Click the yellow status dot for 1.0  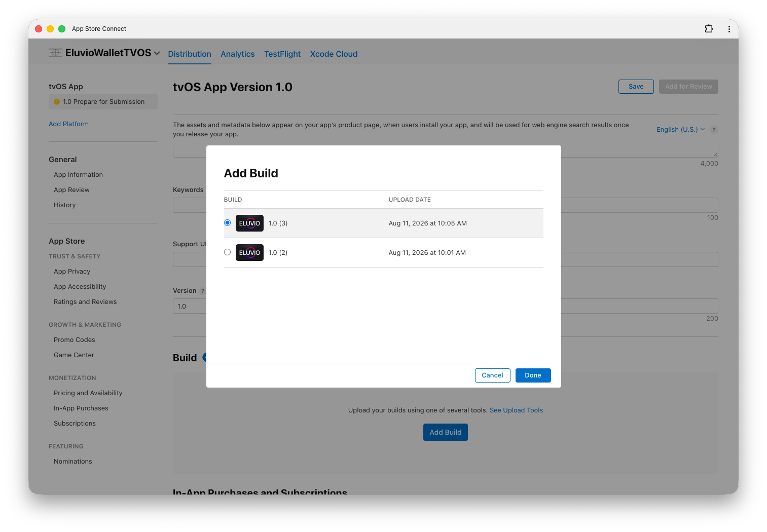pos(57,102)
